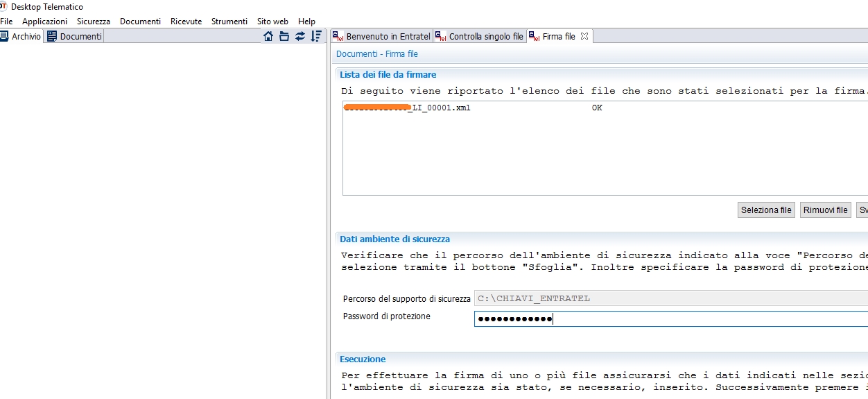The height and width of the screenshot is (399, 868).
Task: Close the Firma file tab
Action: pos(584,36)
